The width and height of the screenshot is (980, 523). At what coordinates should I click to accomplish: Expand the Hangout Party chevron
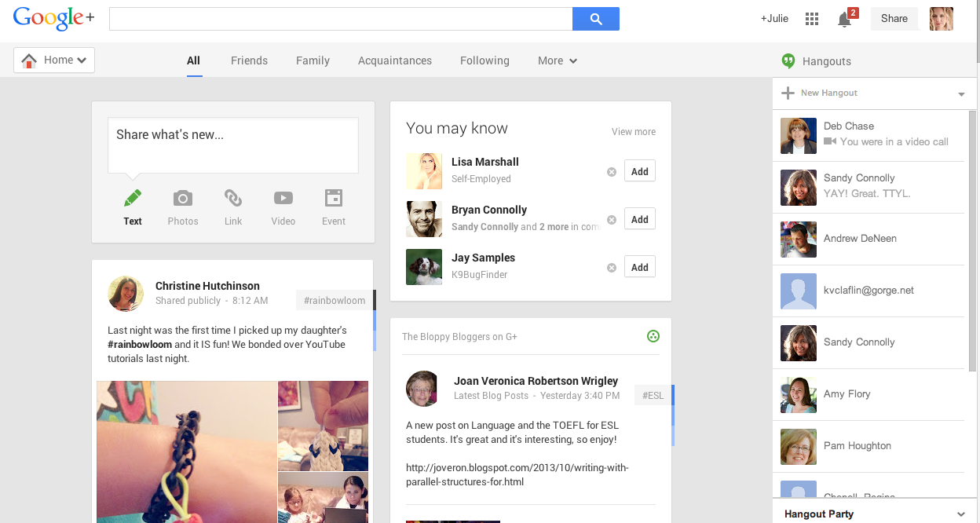tap(961, 514)
